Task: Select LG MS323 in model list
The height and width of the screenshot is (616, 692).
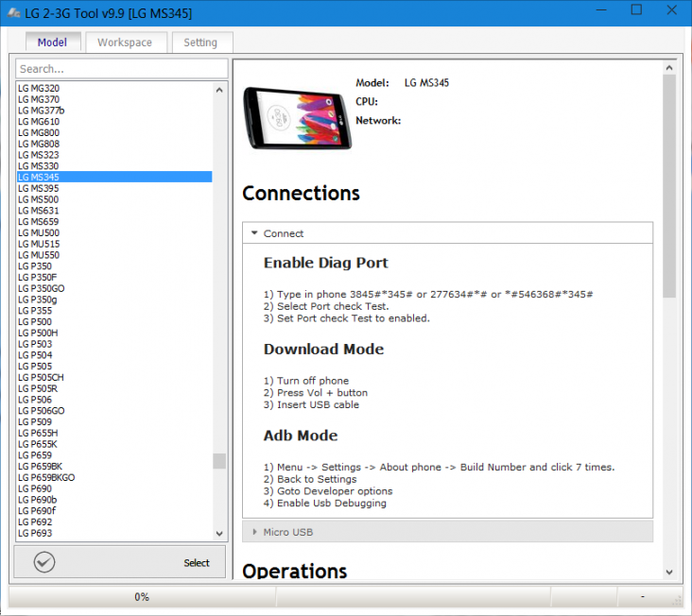Action: coord(114,155)
